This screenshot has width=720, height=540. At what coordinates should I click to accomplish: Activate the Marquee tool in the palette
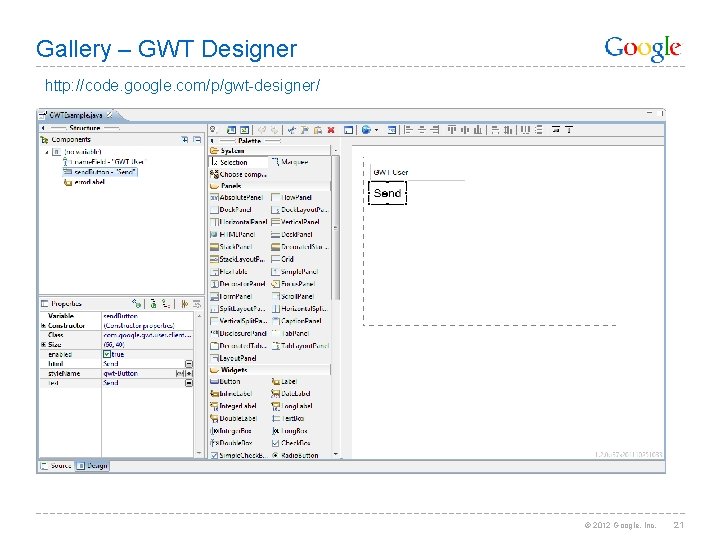(290, 162)
